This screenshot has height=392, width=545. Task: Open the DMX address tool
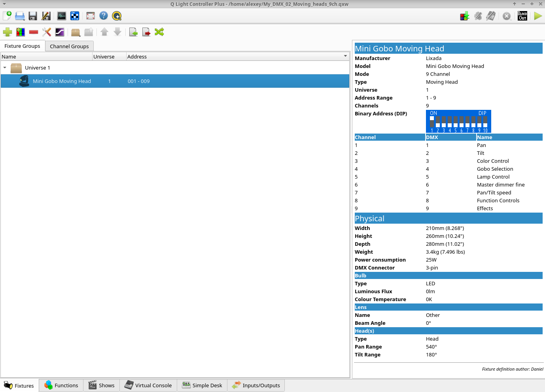[x=75, y=16]
